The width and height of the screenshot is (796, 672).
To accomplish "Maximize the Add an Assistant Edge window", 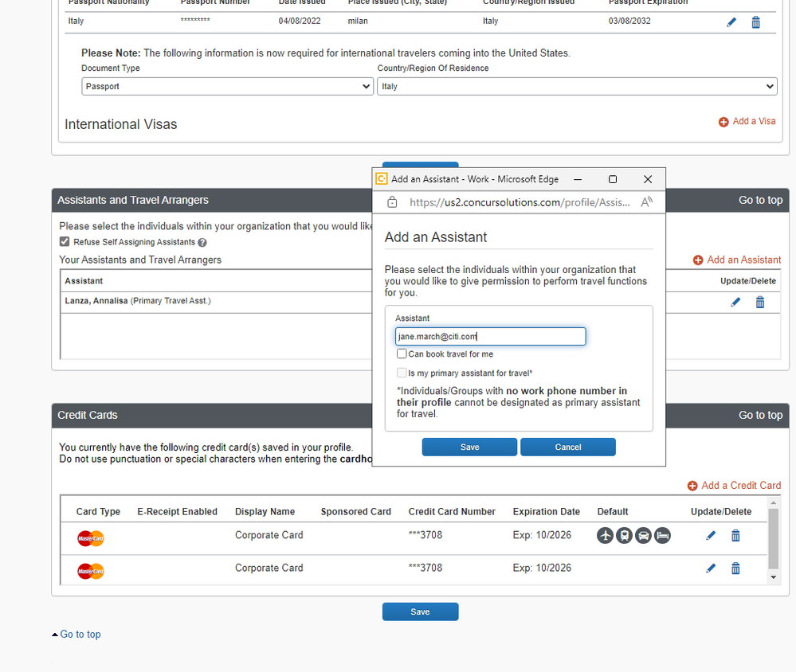I will (613, 179).
